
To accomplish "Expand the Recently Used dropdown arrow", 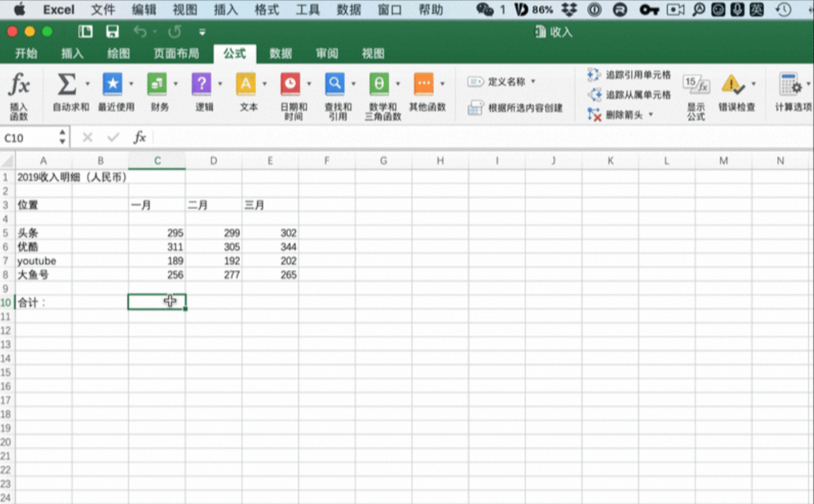I will pos(131,84).
